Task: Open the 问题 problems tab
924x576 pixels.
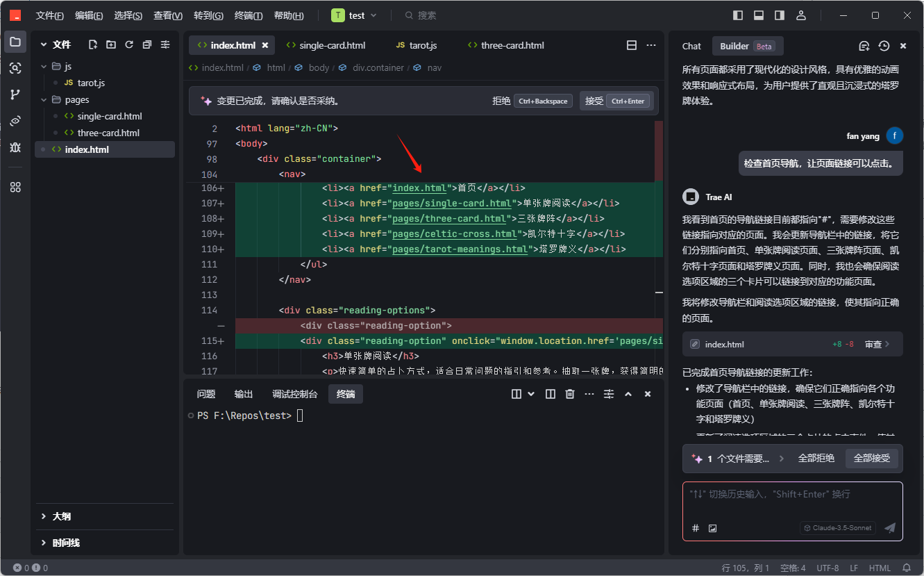Action: click(206, 394)
